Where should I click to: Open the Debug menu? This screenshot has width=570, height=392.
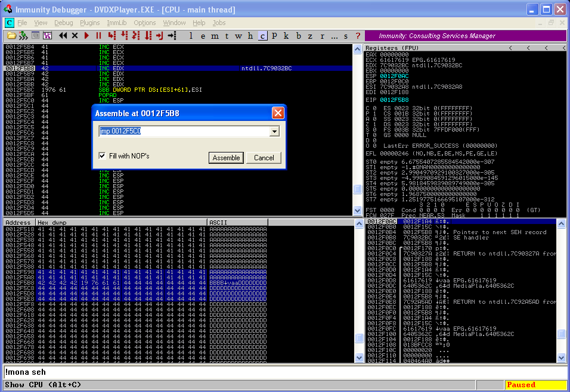tap(64, 23)
